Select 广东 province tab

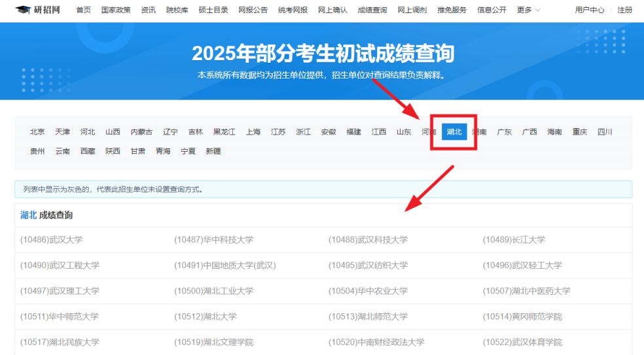click(505, 132)
